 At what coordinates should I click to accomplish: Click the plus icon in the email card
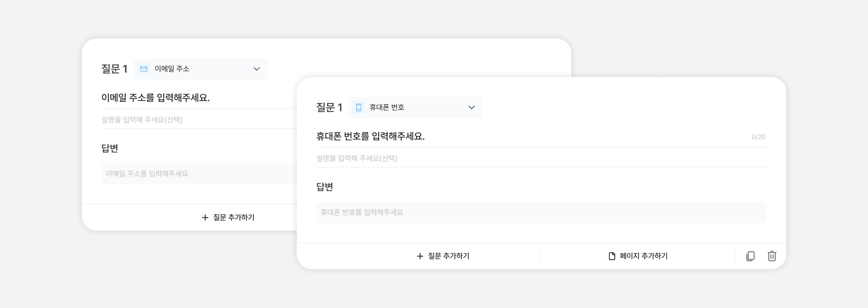point(205,217)
